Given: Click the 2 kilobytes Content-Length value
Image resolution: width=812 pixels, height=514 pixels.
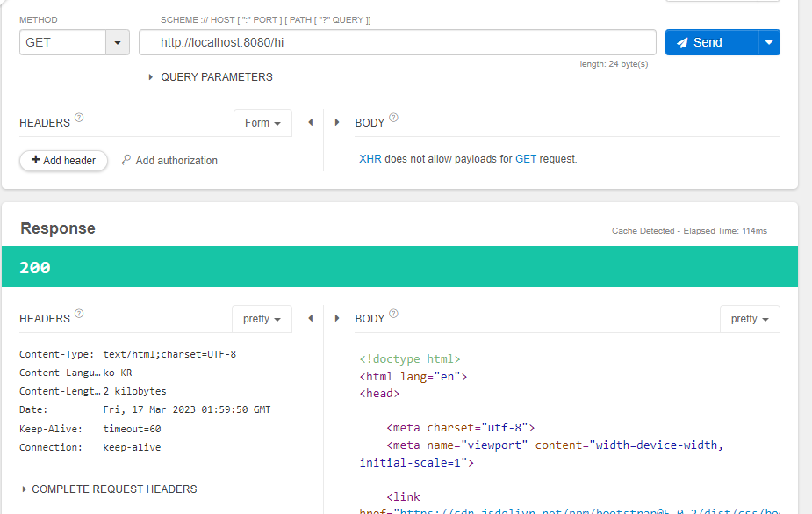Looking at the screenshot, I should 134,391.
